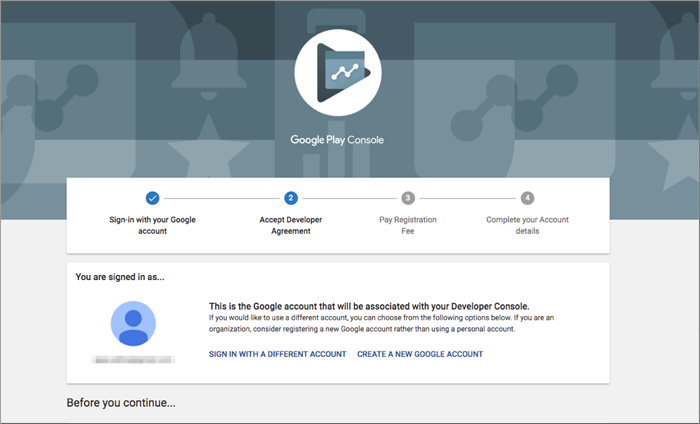Image resolution: width=700 pixels, height=424 pixels.
Task: Select the step 3 number circle
Action: pyautogui.click(x=407, y=198)
